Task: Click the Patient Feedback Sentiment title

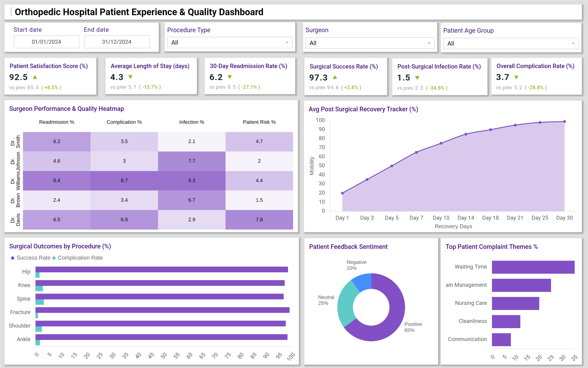Action: point(348,247)
